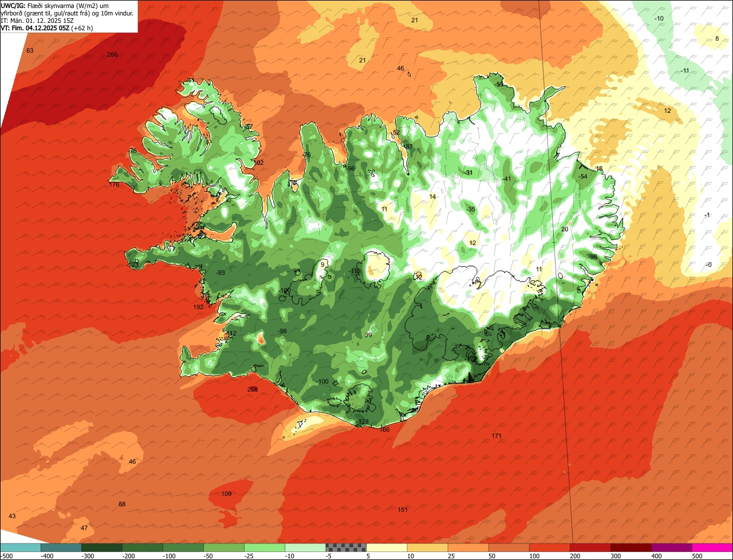Select the 'IT: Mán. 01. 12. 2025 15Z' line

click(37, 20)
